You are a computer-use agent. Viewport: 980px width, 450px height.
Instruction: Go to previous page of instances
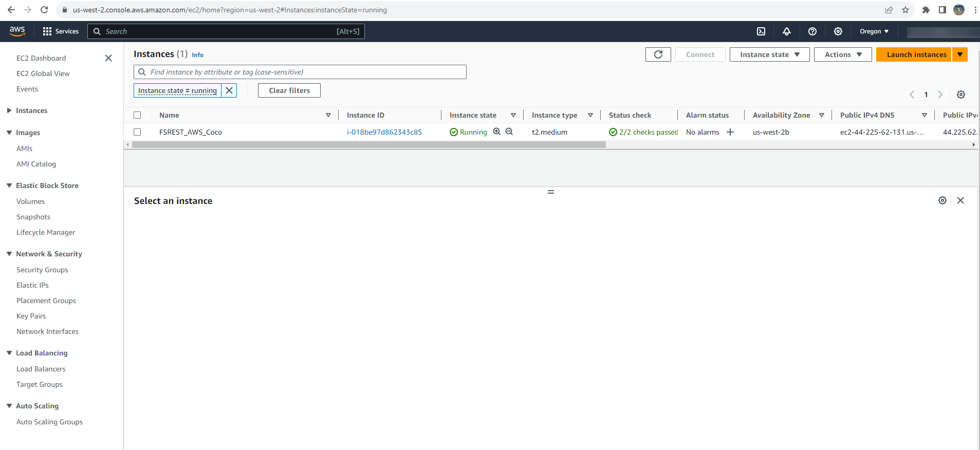point(912,95)
